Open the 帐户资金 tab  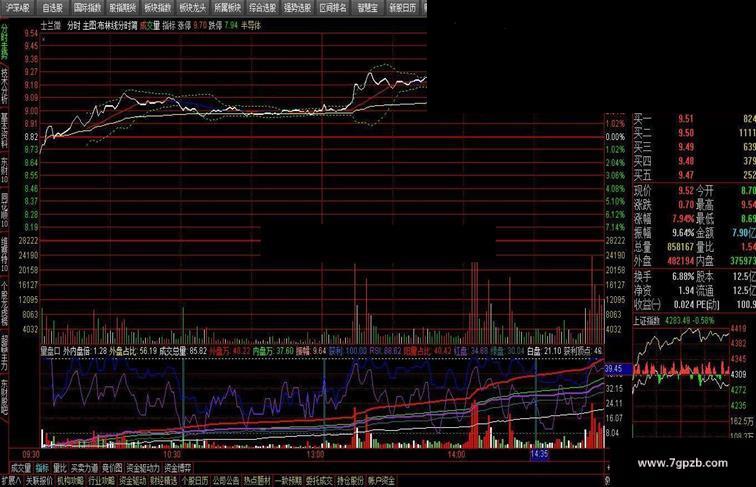tap(381, 480)
